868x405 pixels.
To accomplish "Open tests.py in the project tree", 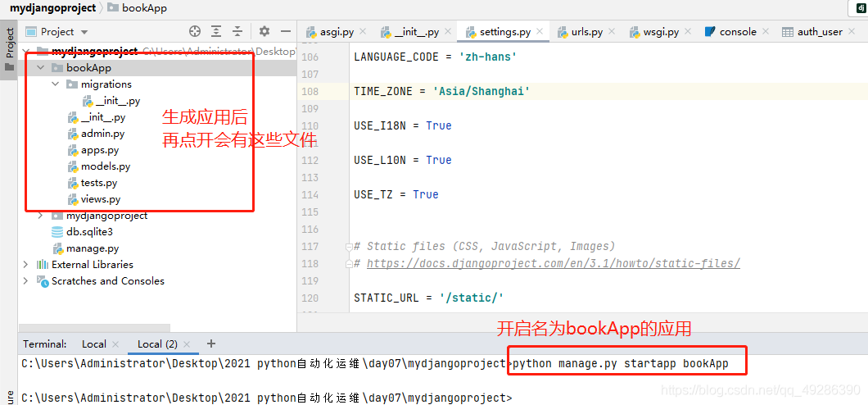I will 98,183.
